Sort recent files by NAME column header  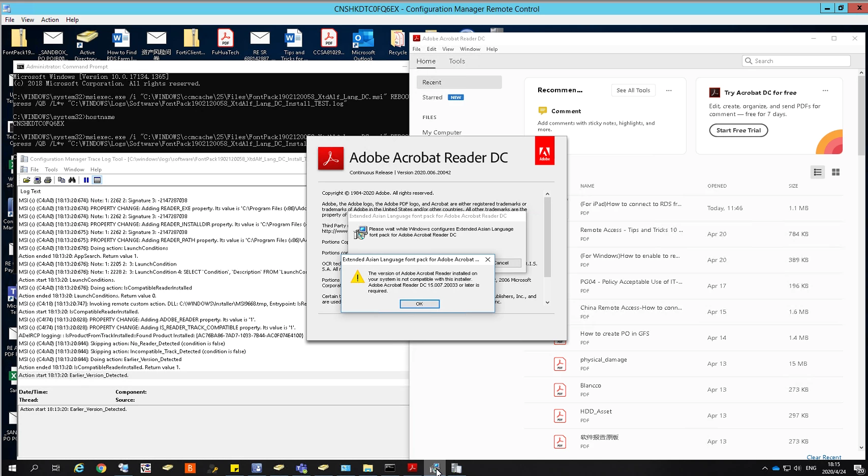(x=587, y=186)
